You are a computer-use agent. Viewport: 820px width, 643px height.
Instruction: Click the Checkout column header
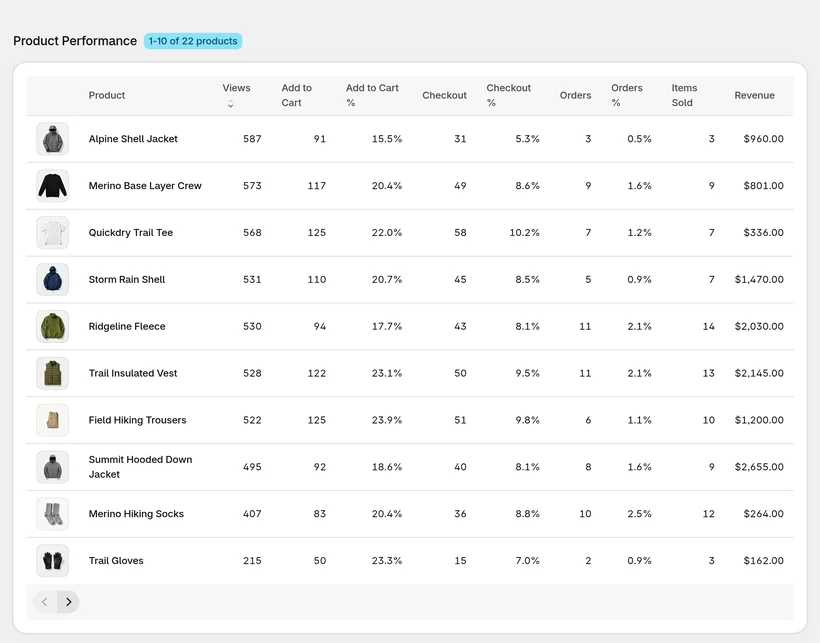click(x=445, y=95)
